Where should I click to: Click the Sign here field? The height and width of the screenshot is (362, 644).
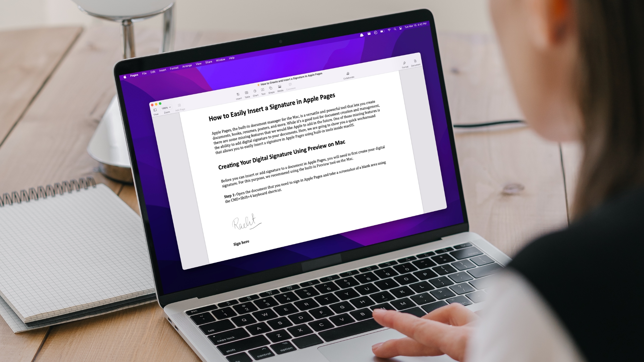pos(241,242)
